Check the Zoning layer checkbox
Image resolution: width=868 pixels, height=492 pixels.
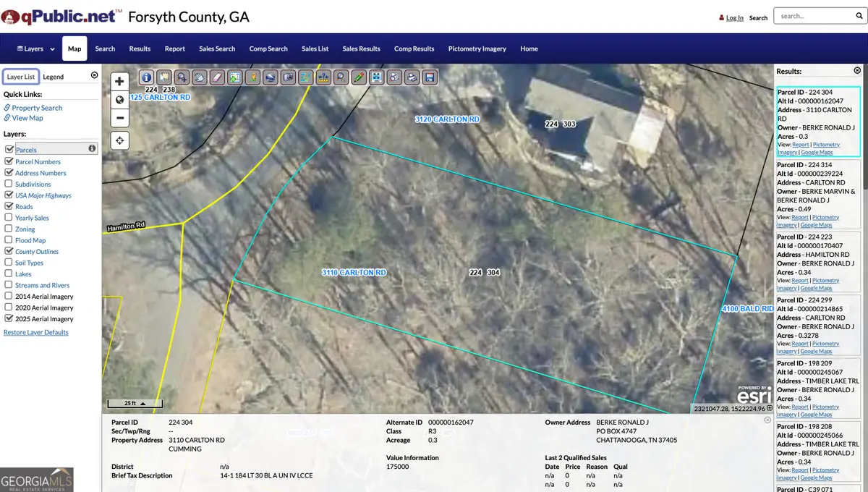9,229
